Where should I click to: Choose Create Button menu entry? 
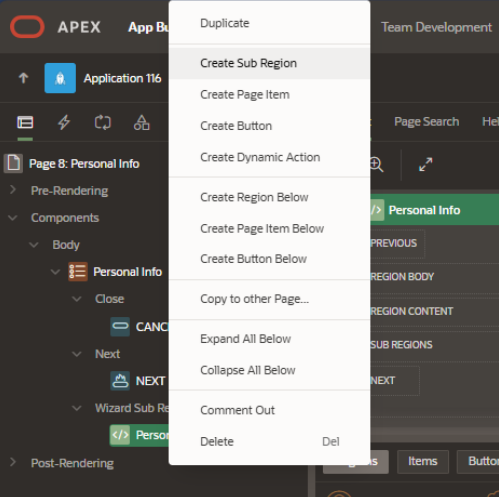point(269,126)
